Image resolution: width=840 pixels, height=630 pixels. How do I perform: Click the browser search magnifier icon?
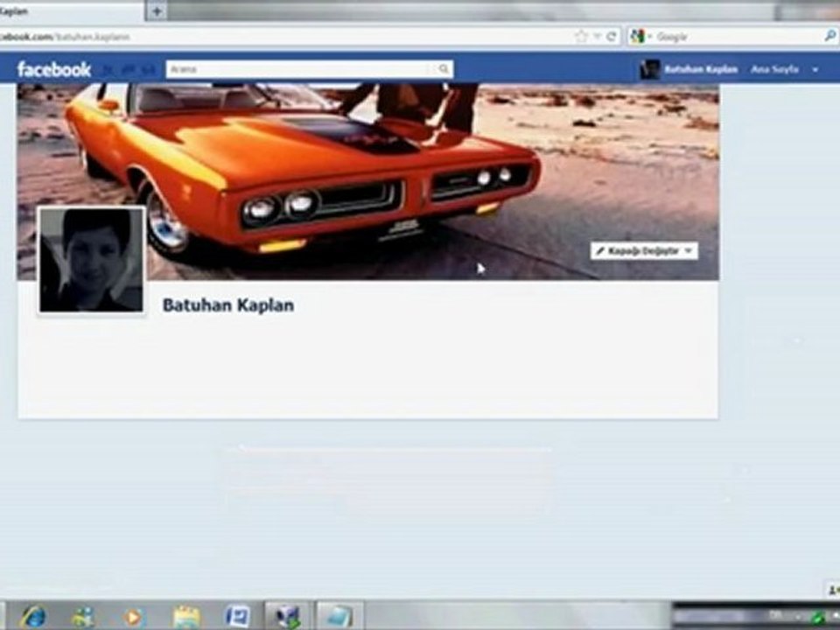coord(829,37)
